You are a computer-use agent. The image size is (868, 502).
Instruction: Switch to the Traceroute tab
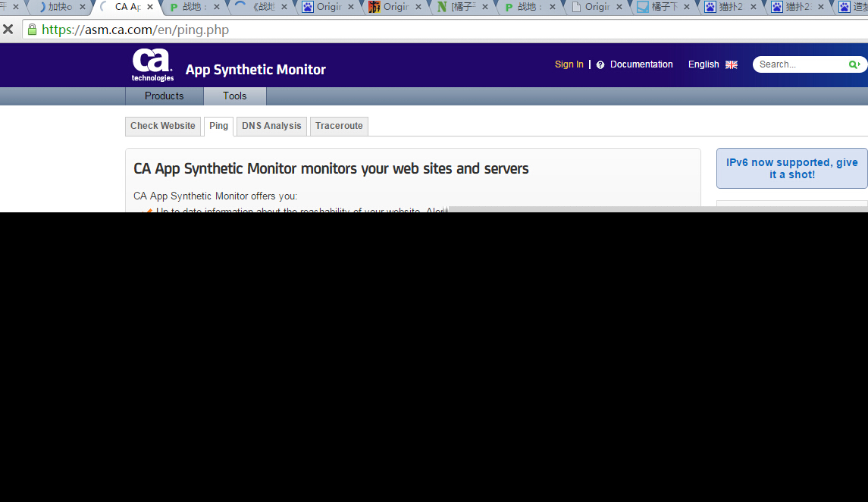click(x=340, y=126)
